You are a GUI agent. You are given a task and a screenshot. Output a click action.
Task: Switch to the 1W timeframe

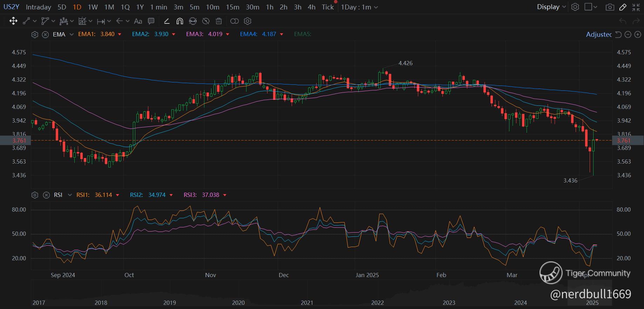pos(93,7)
